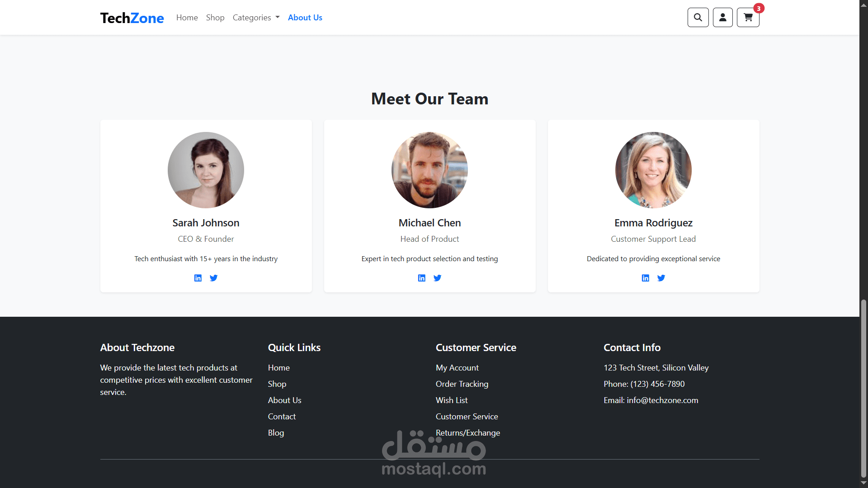Follow the Home link under Quick Links
868x488 pixels.
[279, 368]
